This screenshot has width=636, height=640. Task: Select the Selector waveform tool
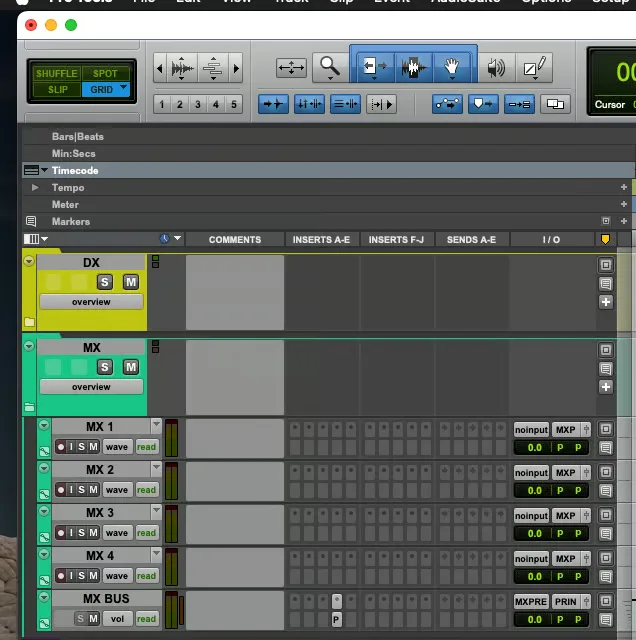[x=414, y=67]
